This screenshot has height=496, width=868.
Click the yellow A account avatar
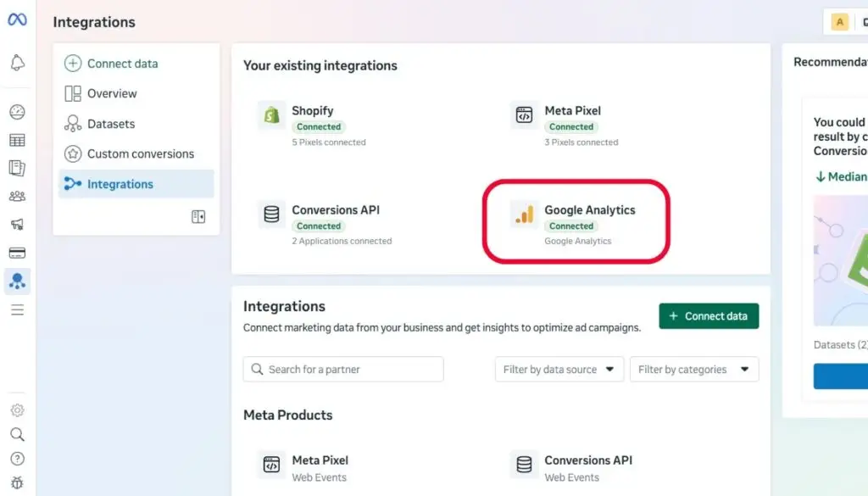tap(840, 22)
